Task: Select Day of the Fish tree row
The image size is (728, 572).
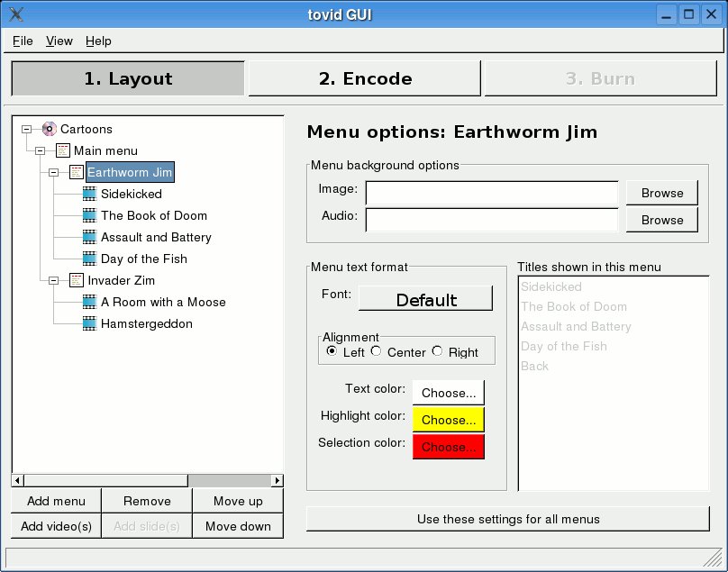Action: (x=144, y=259)
